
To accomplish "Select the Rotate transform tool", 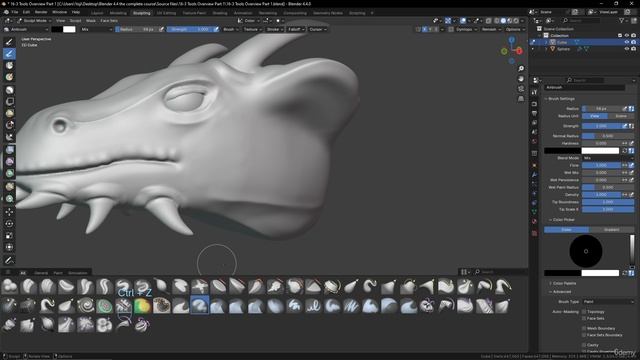I will click(x=9, y=224).
